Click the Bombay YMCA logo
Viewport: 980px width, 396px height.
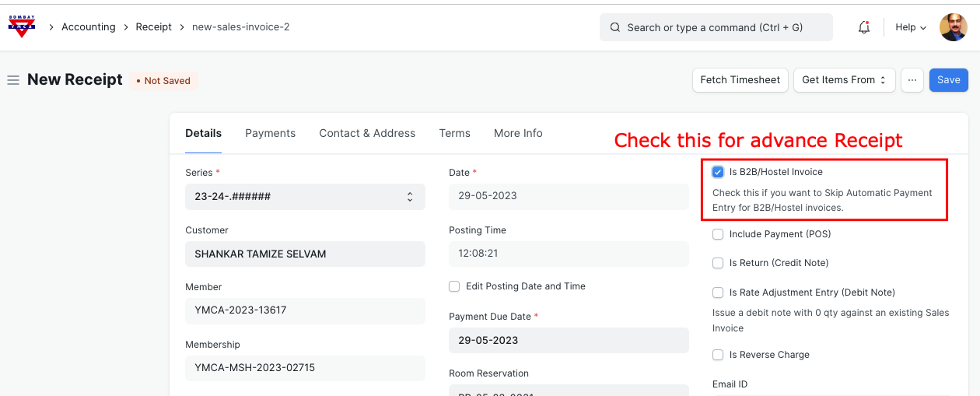tap(22, 26)
